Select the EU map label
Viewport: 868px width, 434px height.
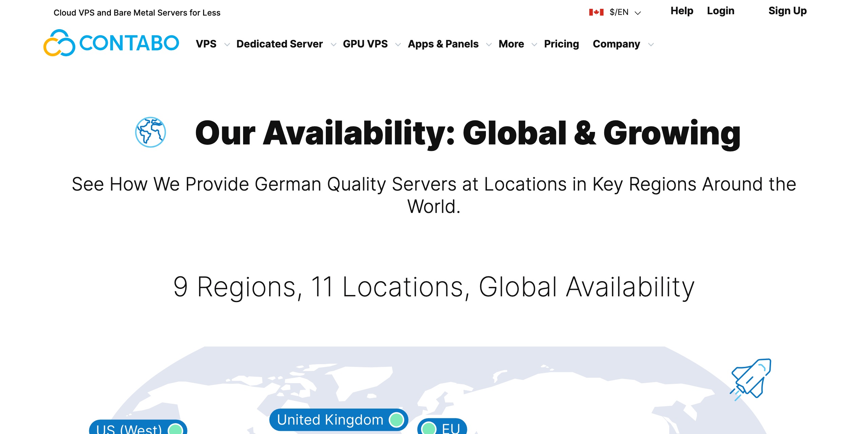[442, 427]
